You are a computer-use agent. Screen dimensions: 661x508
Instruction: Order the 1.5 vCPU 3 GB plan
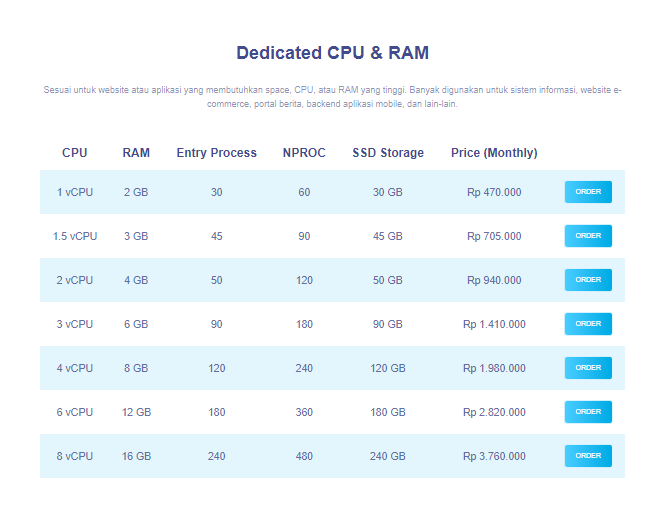click(588, 236)
